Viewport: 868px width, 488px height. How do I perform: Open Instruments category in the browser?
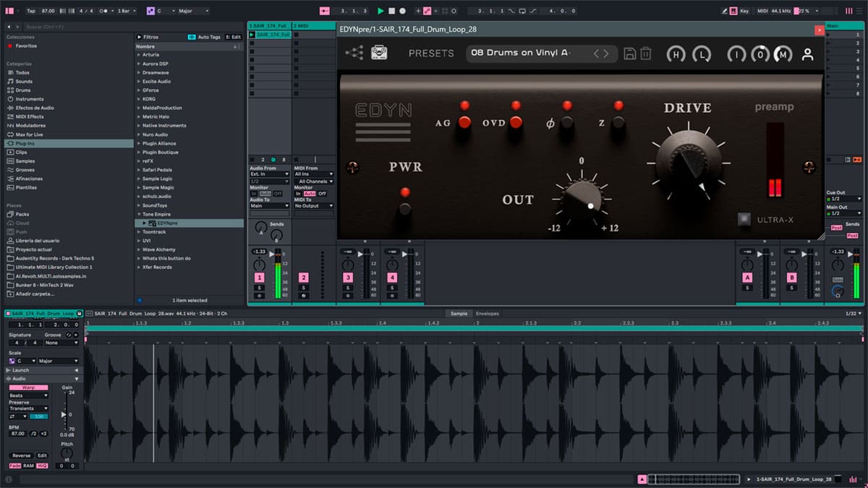(30, 99)
